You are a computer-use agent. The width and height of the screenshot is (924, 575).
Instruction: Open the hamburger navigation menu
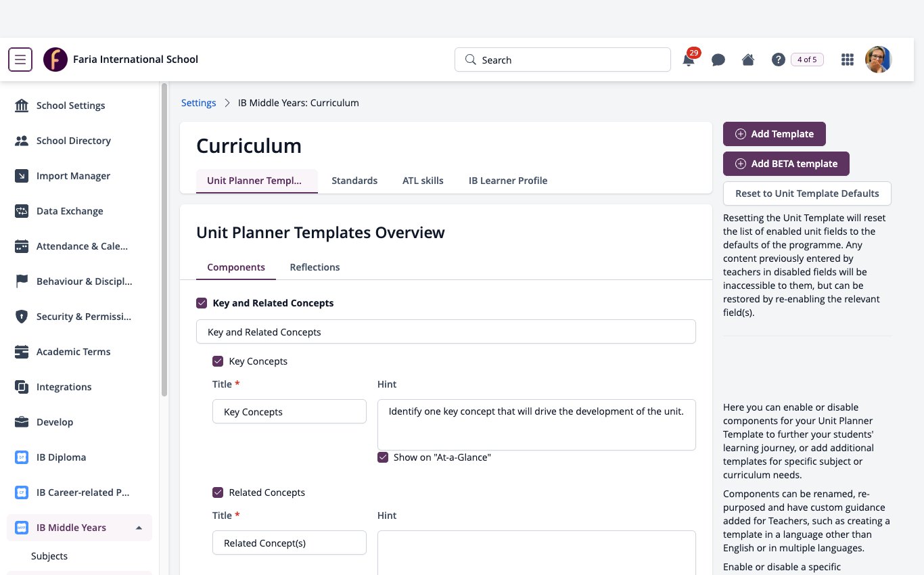tap(20, 60)
